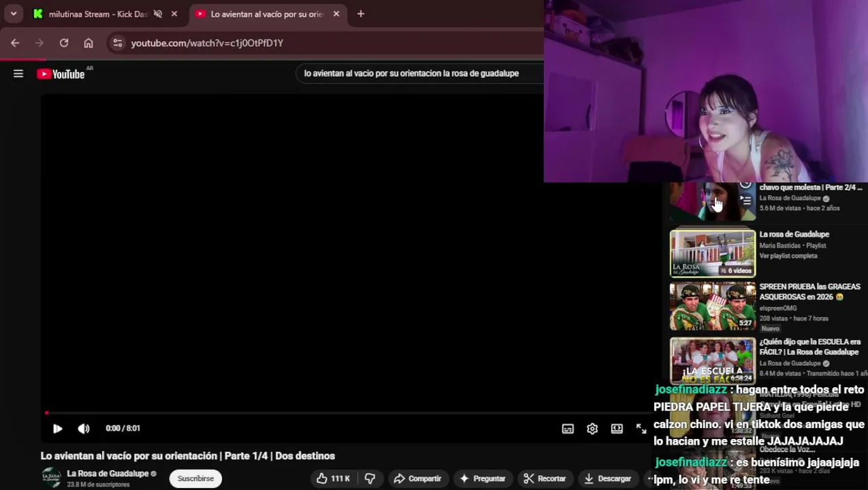868x490 pixels.
Task: Click the video title Lo avientan al vacío
Action: coord(188,456)
